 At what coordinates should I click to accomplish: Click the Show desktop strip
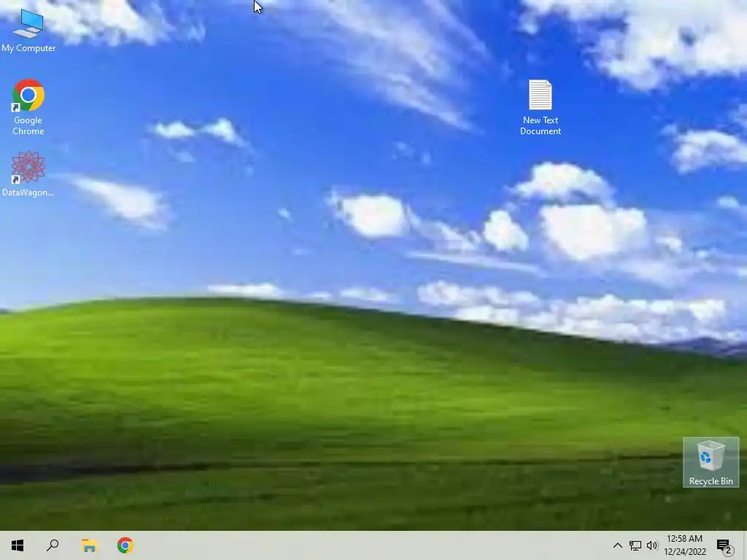click(x=745, y=545)
